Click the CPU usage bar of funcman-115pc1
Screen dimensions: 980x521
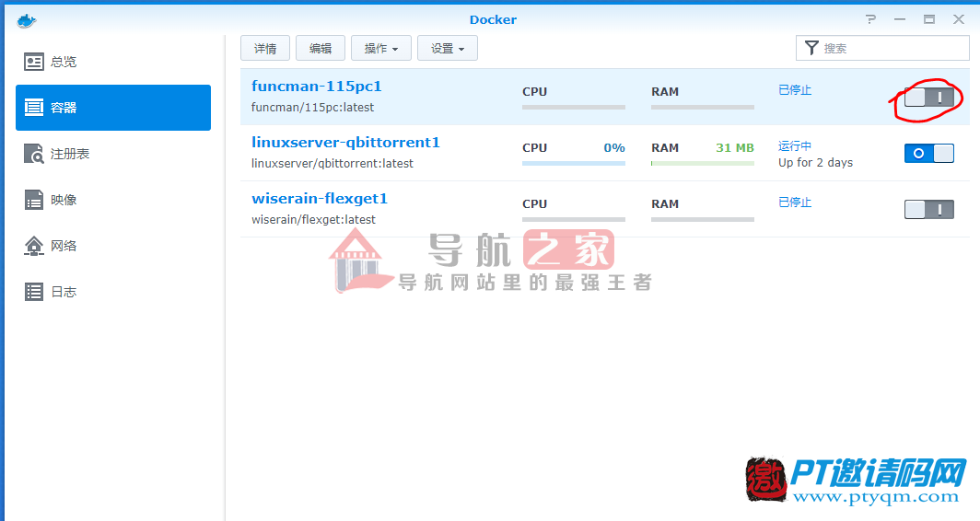tap(574, 108)
